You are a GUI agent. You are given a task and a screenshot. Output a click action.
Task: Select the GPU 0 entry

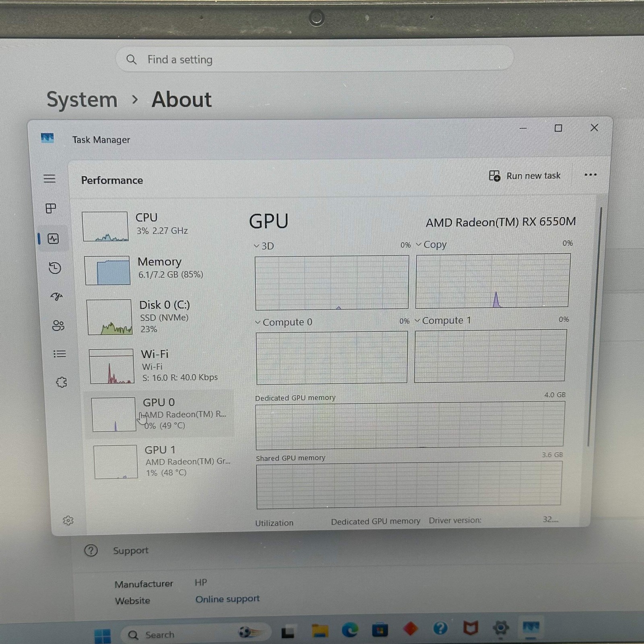click(x=159, y=414)
